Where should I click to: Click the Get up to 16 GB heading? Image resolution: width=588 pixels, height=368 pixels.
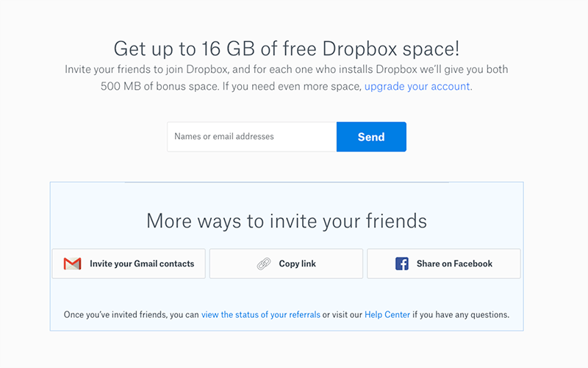(x=286, y=49)
